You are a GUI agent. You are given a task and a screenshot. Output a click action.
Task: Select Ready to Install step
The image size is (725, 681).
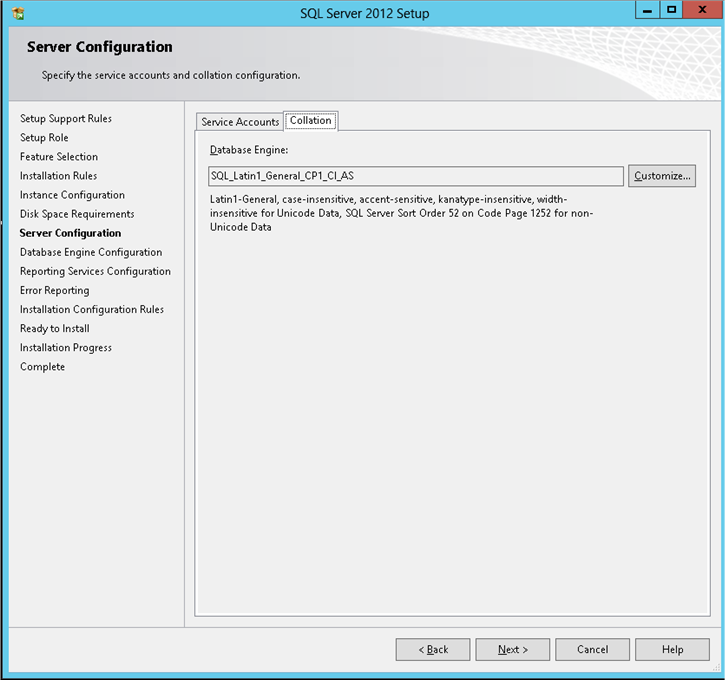[x=55, y=329]
